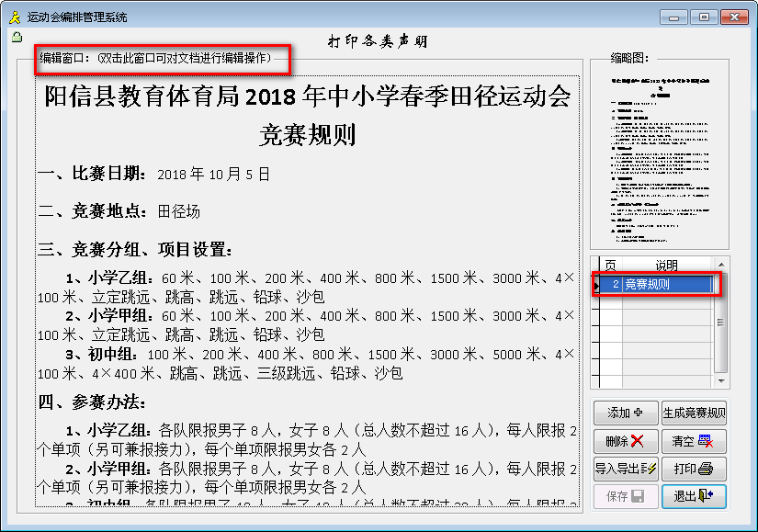This screenshot has height=532, width=758.
Task: Select the 竞赛规则 row in the list
Action: (x=666, y=285)
